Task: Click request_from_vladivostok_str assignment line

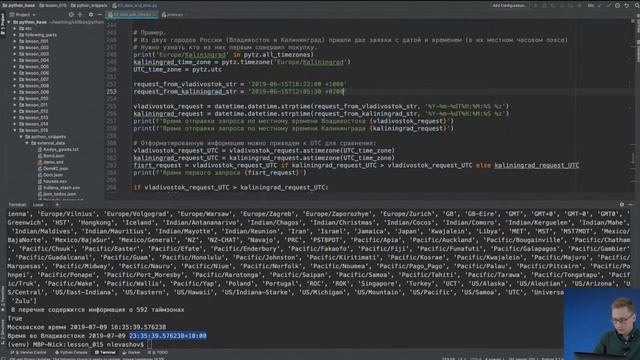Action: coord(240,84)
